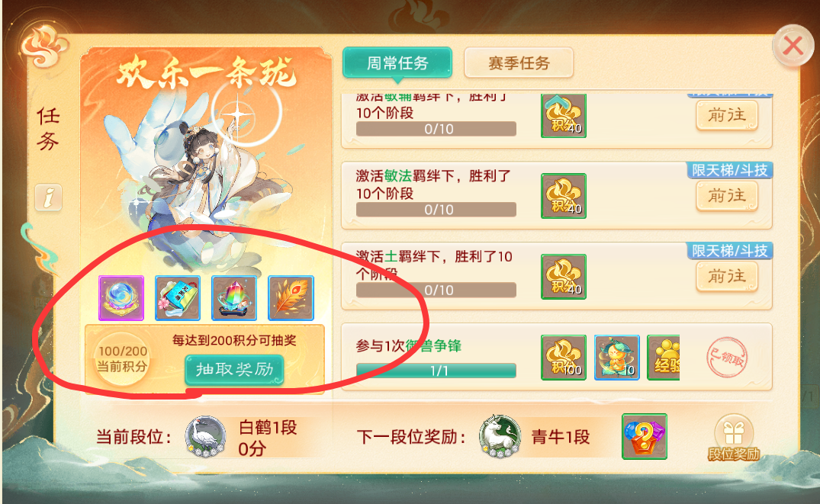The height and width of the screenshot is (504, 820).
Task: Switch to the 周常任务 tab
Action: tap(397, 63)
